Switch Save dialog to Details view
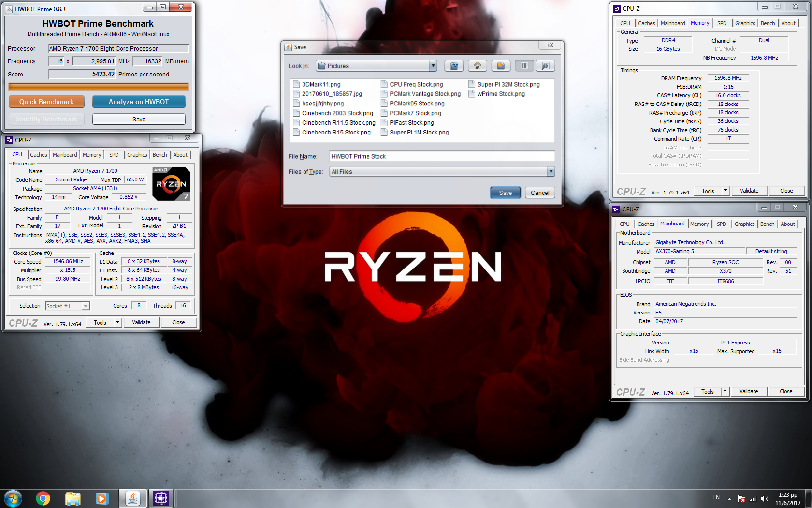The height and width of the screenshot is (508, 812). tap(545, 66)
